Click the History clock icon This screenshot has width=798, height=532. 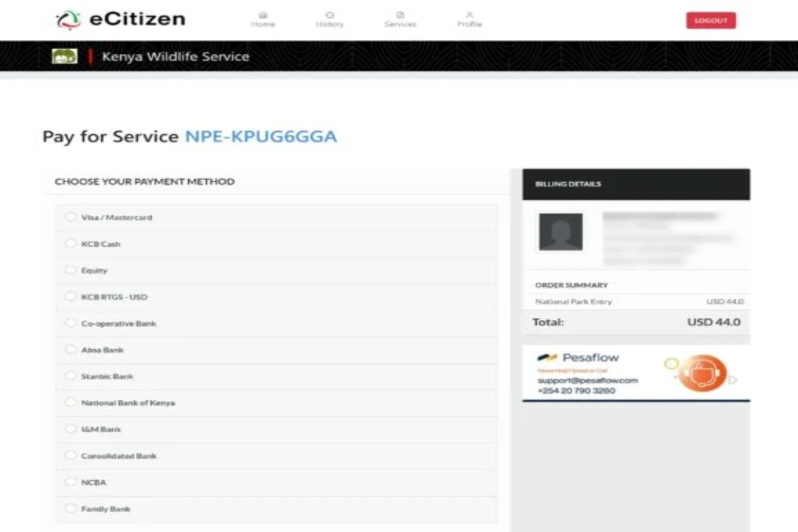tap(330, 14)
